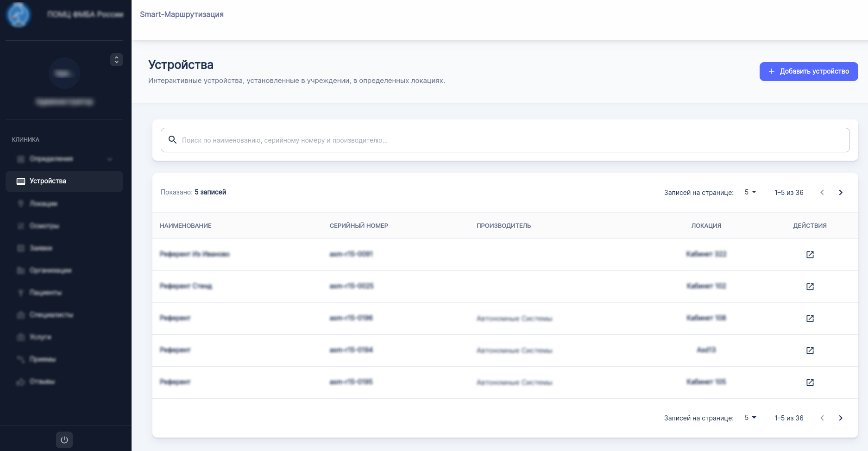This screenshot has width=868, height=451.
Task: Go to next page using bottom pagination arrow
Action: tap(841, 418)
